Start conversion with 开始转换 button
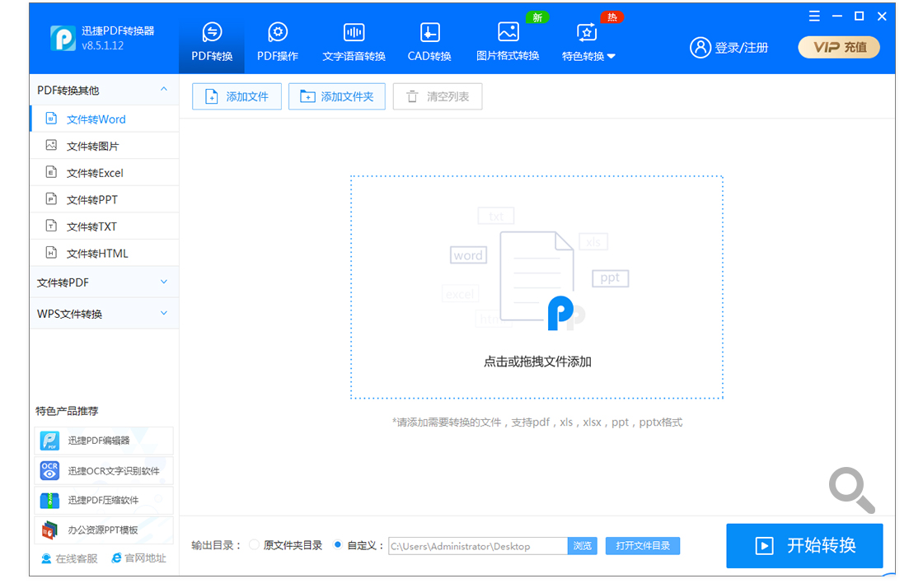This screenshot has width=923, height=588. [x=804, y=546]
